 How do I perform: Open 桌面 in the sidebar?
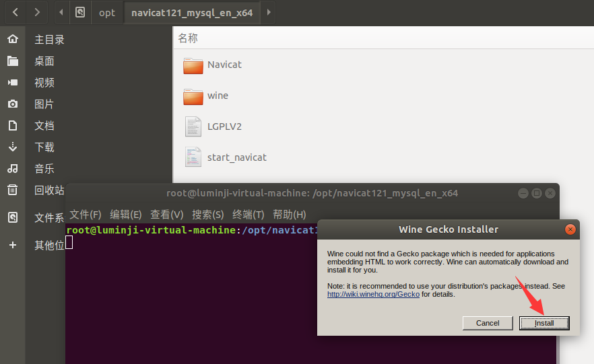(44, 61)
